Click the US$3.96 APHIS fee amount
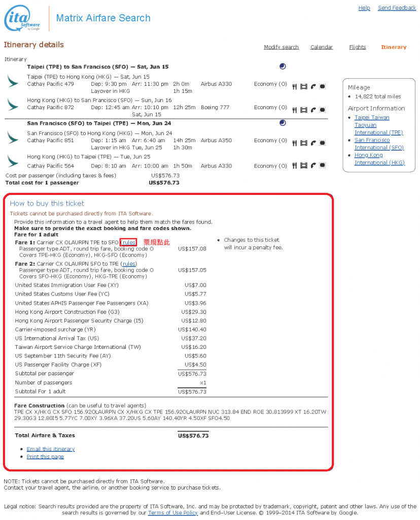This screenshot has width=420, height=520. point(195,303)
